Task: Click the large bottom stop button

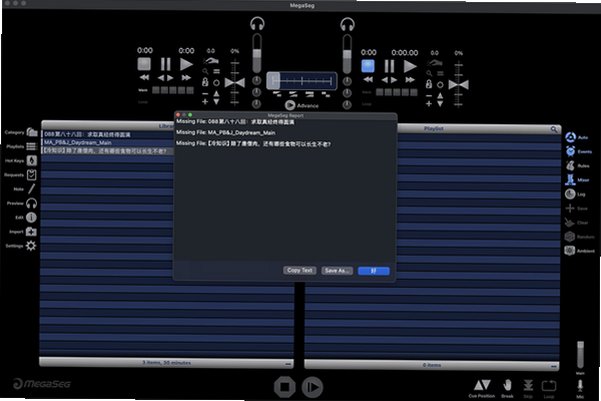Action: pyautogui.click(x=284, y=387)
